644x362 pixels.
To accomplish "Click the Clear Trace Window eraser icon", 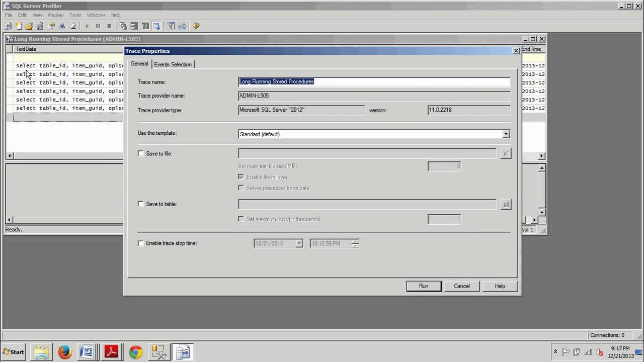I will coord(73,26).
